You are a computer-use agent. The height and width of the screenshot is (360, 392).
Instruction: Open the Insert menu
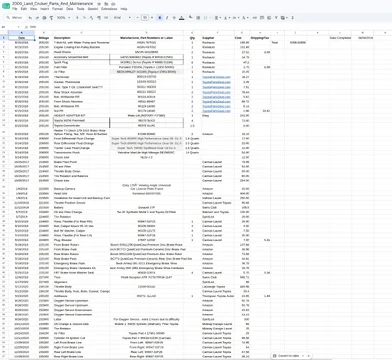pyautogui.click(x=45, y=9)
